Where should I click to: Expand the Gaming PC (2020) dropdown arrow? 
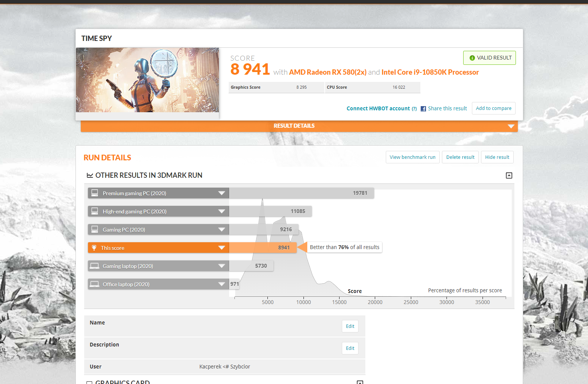click(x=222, y=230)
